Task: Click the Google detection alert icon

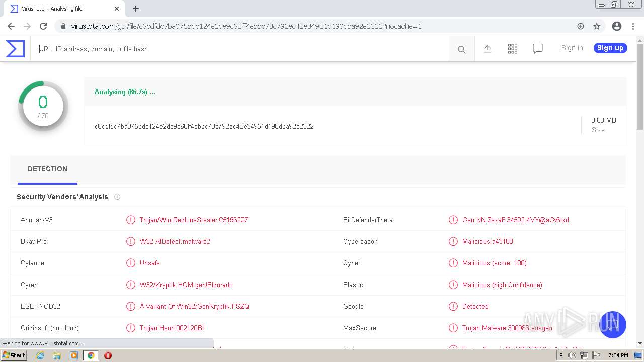Action: click(453, 306)
